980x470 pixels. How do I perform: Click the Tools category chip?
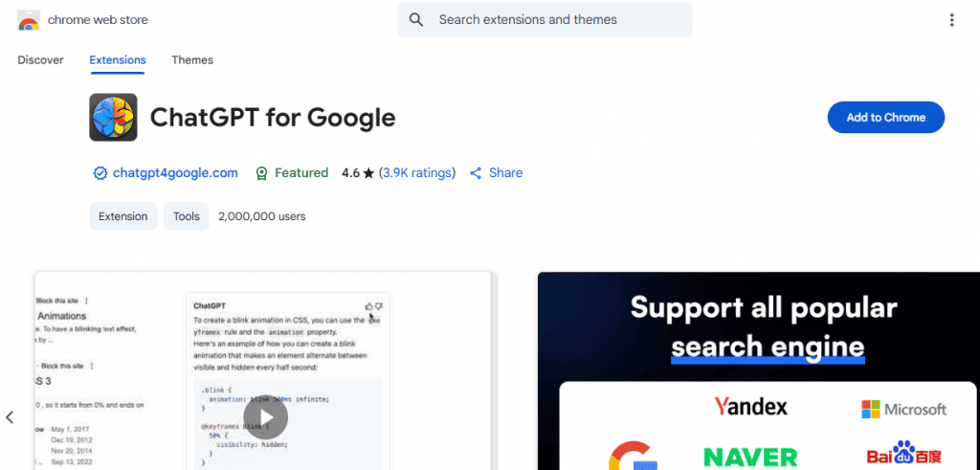[x=187, y=216]
